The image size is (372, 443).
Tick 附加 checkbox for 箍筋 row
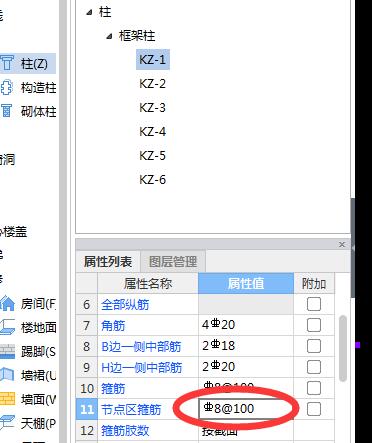pos(314,388)
